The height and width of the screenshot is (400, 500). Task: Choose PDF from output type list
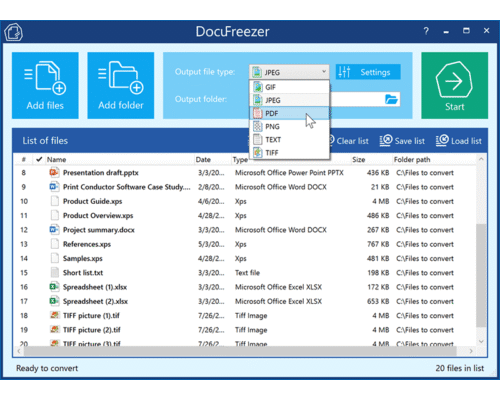(289, 113)
